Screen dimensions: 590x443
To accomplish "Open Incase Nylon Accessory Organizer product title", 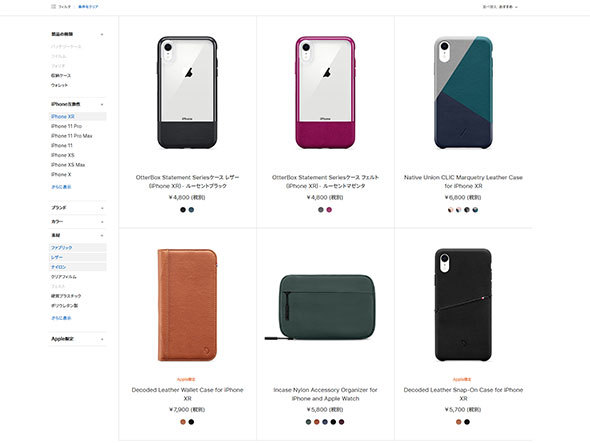I will [325, 394].
